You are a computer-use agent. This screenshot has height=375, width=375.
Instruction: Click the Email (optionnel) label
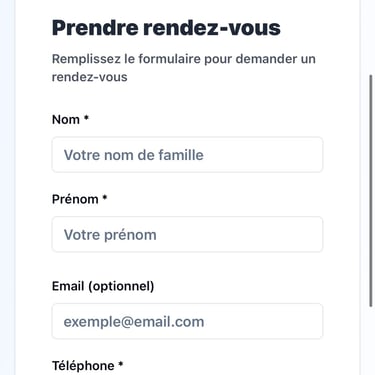tap(103, 286)
